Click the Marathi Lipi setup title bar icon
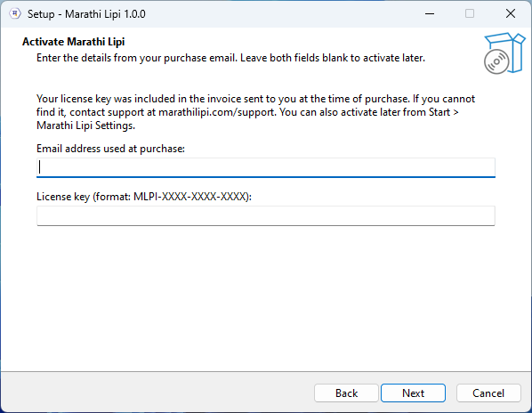Screen dimensions: 532x413 tap(15, 14)
